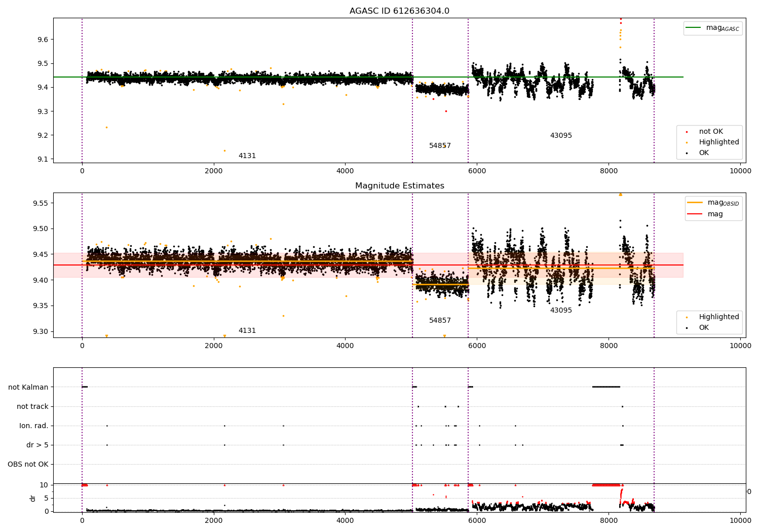Screen dimensions: 760x532
Task: Click the 2000 x-axis tick under top plot
Action: click(213, 171)
